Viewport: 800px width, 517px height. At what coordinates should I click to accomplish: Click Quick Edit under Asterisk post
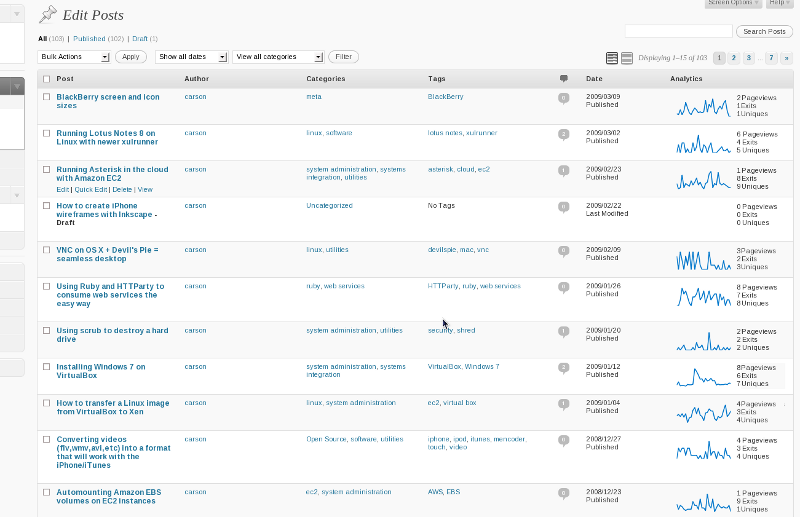tap(91, 189)
